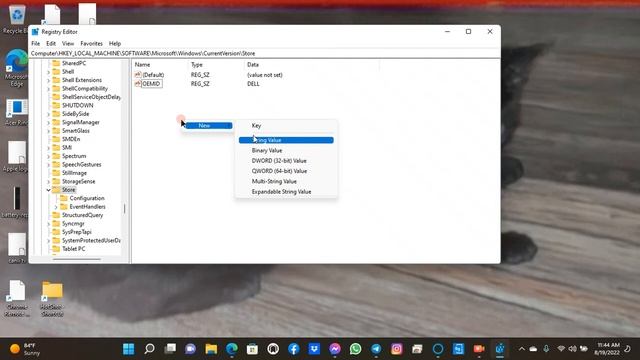Screen dimensions: 640x360
Task: Expand the SideBySide key
Action: pyautogui.click(x=49, y=114)
